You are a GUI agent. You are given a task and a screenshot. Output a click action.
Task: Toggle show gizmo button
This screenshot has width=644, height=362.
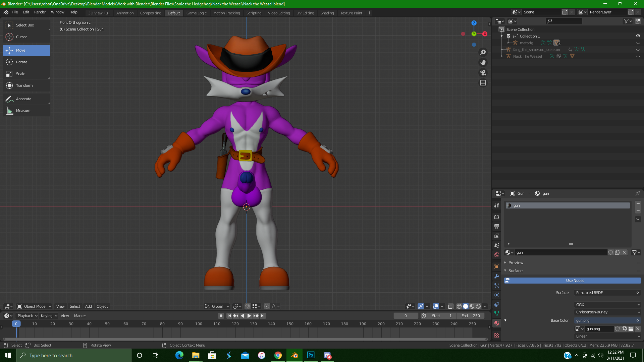421,306
